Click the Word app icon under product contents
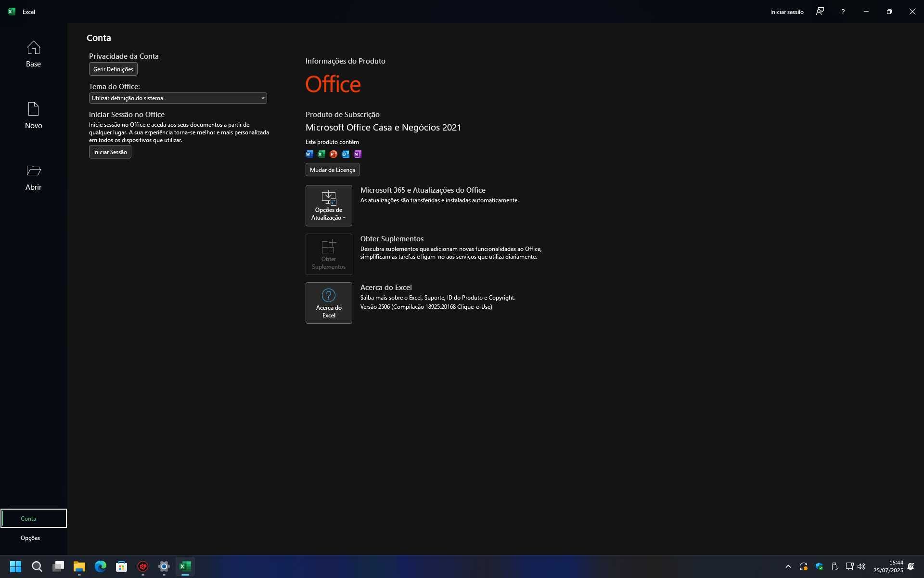 click(x=309, y=154)
